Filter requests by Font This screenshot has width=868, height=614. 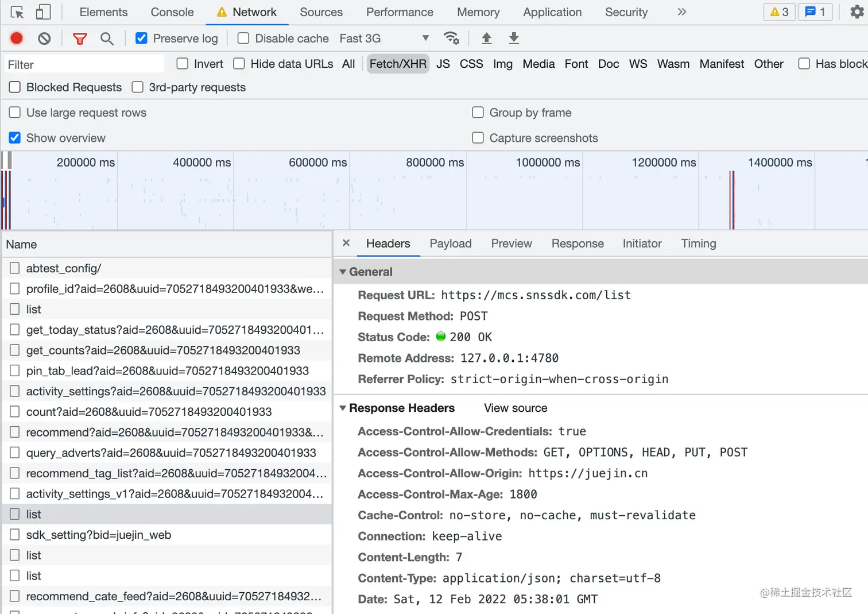[576, 64]
